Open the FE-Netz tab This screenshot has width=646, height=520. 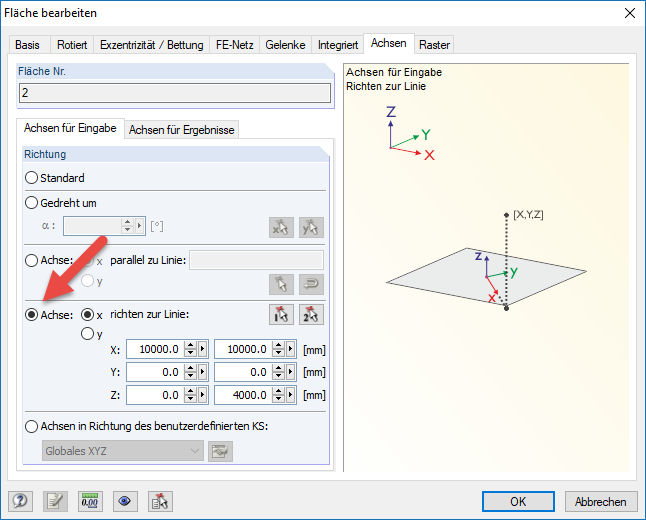point(234,45)
